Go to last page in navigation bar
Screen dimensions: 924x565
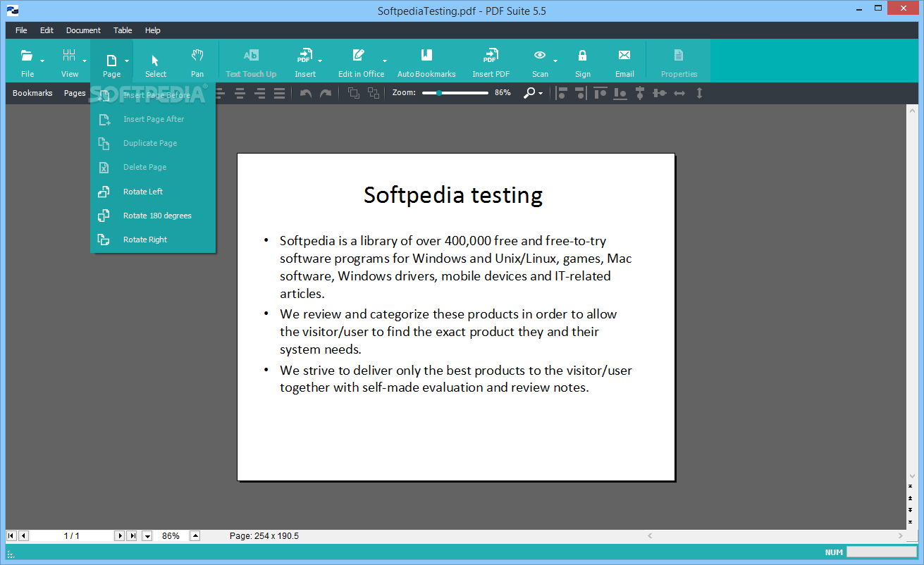point(132,536)
